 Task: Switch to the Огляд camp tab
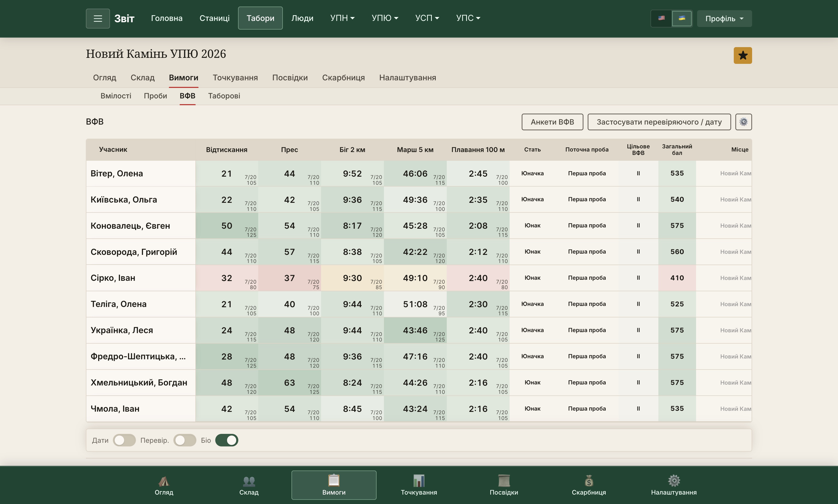105,77
